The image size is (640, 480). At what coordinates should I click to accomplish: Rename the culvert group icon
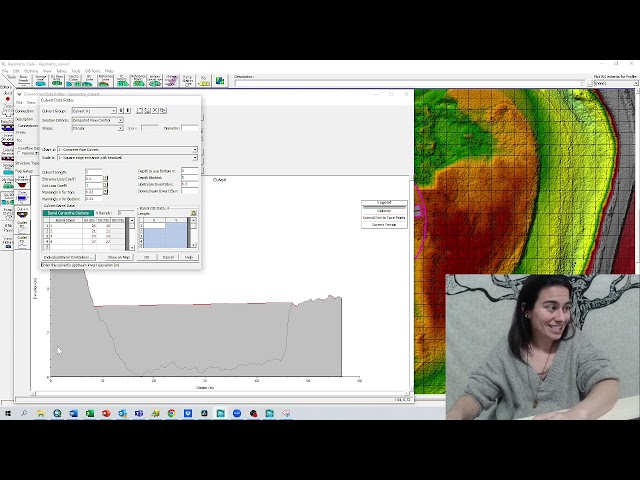point(147,111)
